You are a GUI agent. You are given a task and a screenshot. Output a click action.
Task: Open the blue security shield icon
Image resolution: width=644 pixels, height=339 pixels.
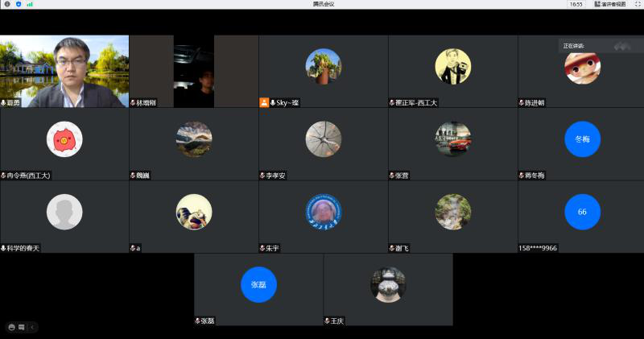pos(19,4)
